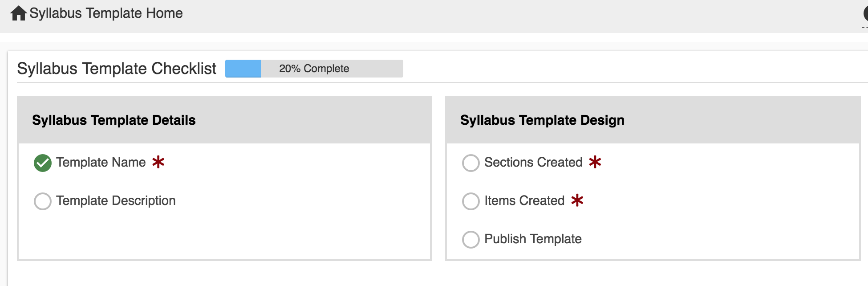Open the Sections Created checklist item

[x=533, y=162]
